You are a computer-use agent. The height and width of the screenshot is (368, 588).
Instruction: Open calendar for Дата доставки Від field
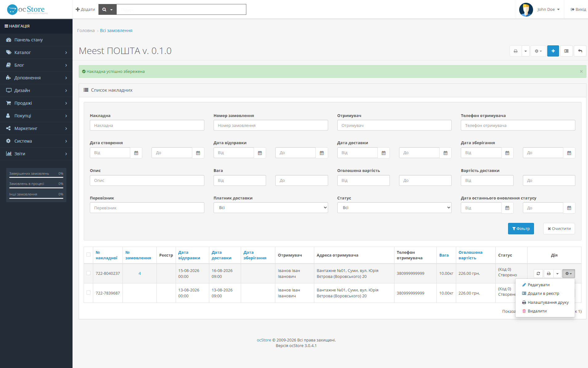384,153
